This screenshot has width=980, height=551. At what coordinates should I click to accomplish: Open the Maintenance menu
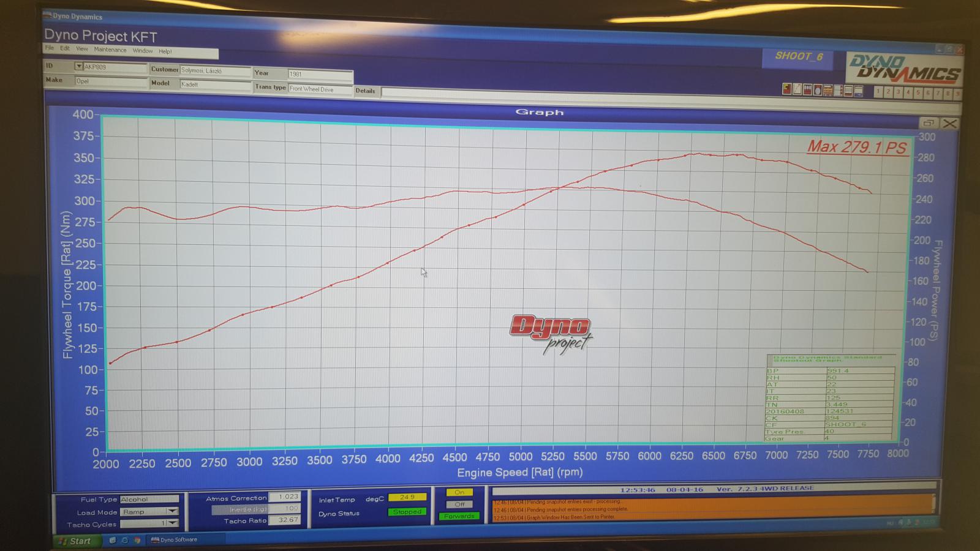point(110,50)
